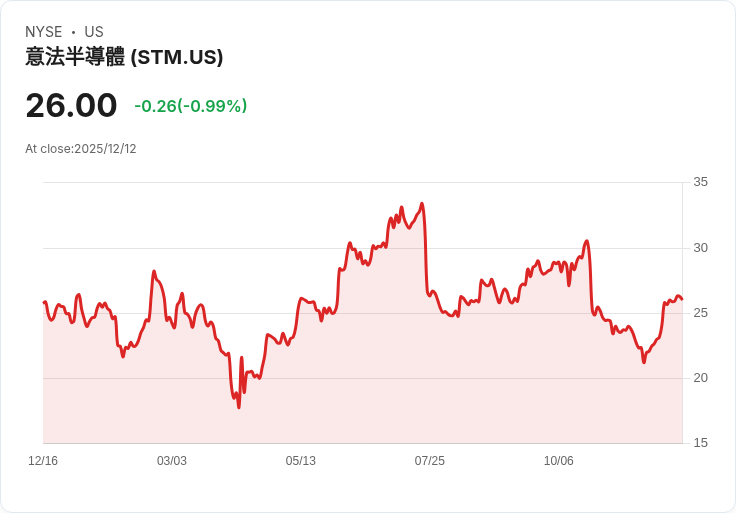Click the 35 y-axis label
Viewport: 736px width, 513px height.
coord(700,182)
